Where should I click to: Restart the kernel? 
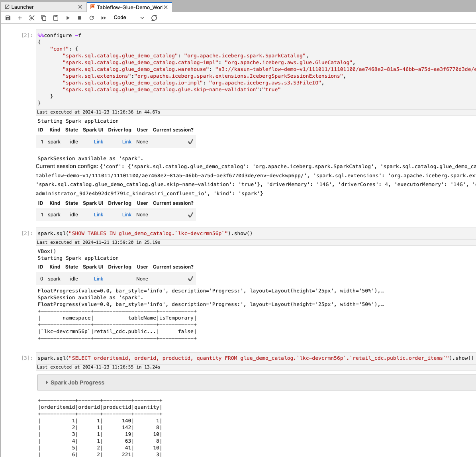pyautogui.click(x=92, y=18)
